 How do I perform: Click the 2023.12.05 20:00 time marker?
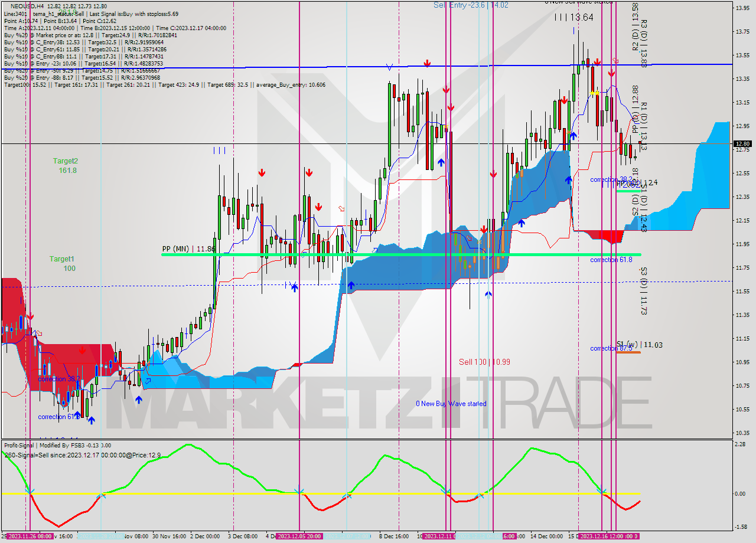pos(299,537)
